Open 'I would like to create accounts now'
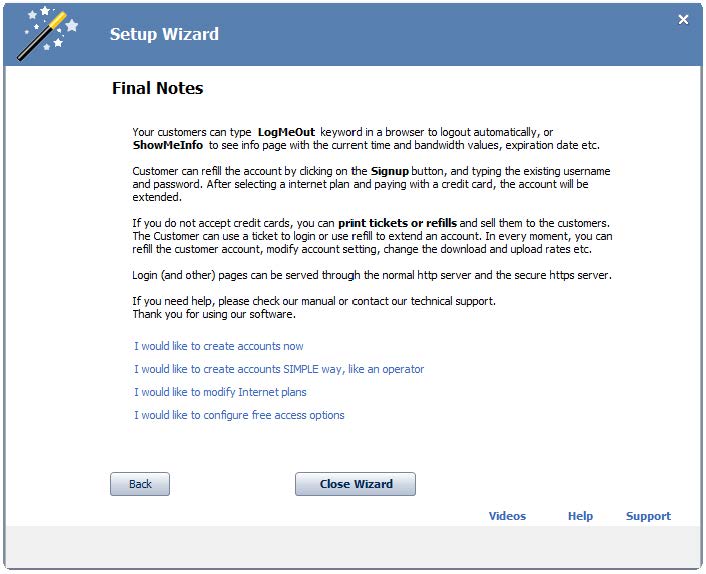The image size is (706, 574). click(218, 346)
